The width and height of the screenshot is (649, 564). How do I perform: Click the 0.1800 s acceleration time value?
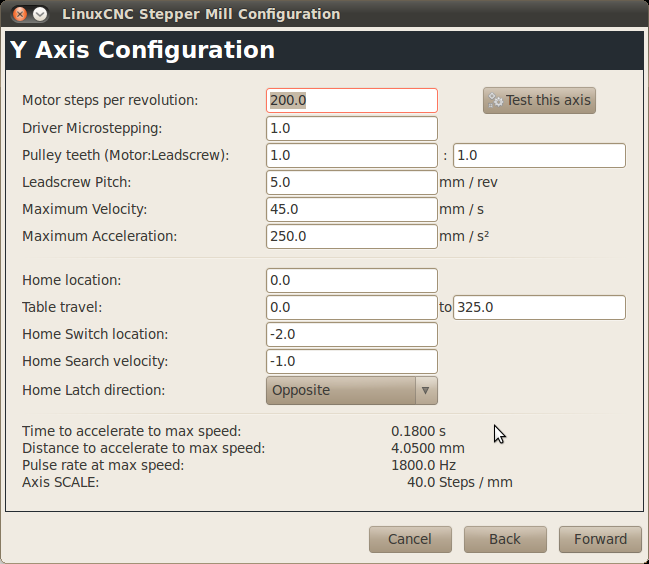coord(418,432)
